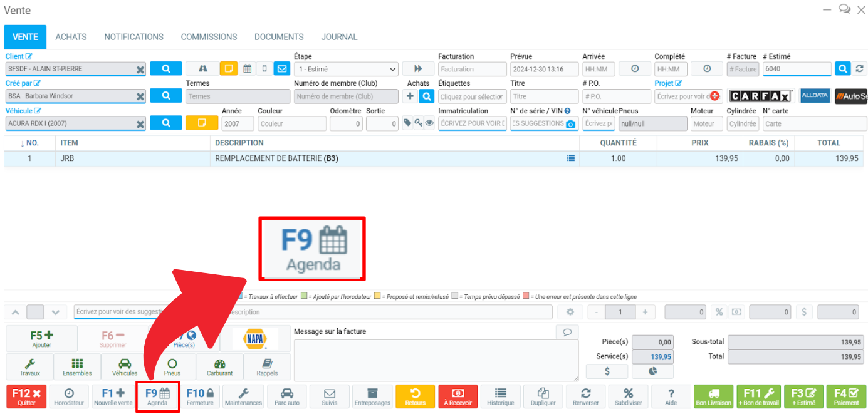The height and width of the screenshot is (414, 868).
Task: Open the COMMISSIONS tab
Action: pyautogui.click(x=209, y=37)
